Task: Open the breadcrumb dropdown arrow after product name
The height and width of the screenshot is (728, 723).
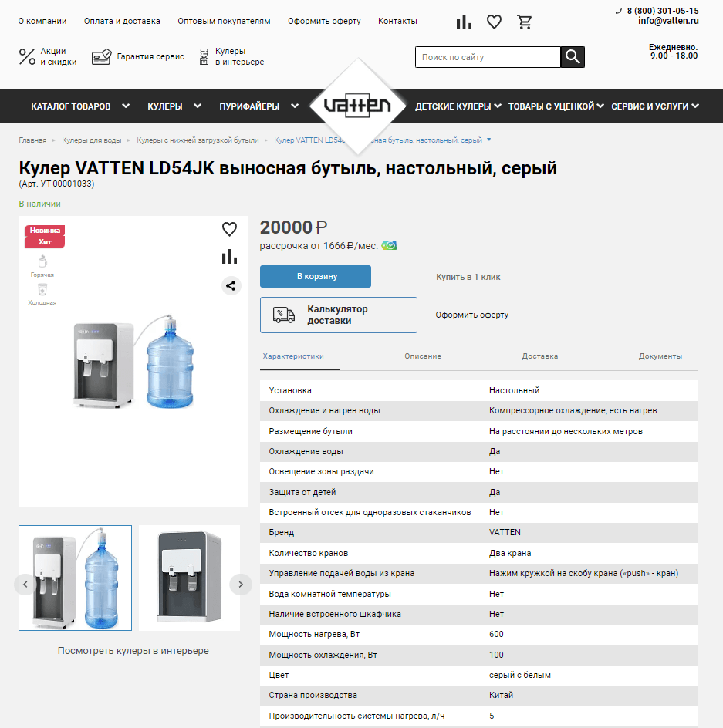Action: tap(488, 140)
